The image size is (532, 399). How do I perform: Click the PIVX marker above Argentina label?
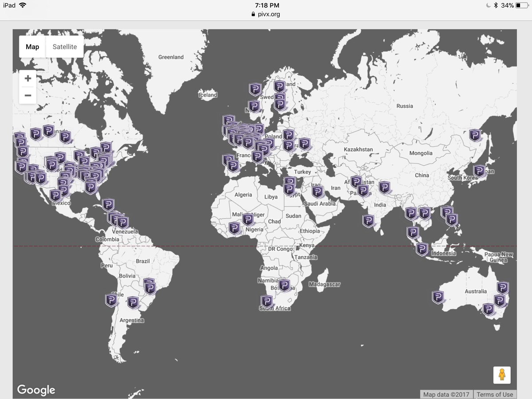(x=133, y=303)
